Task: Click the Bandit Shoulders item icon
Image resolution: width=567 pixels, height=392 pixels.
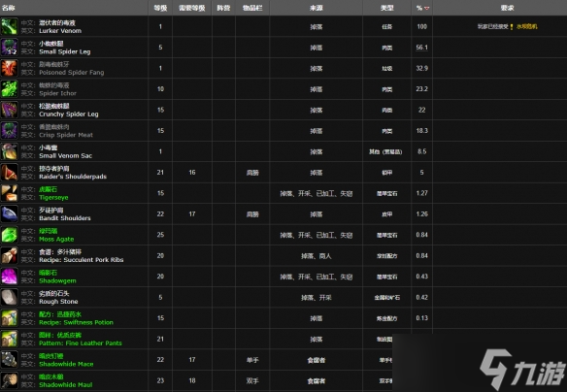Action: click(x=9, y=213)
